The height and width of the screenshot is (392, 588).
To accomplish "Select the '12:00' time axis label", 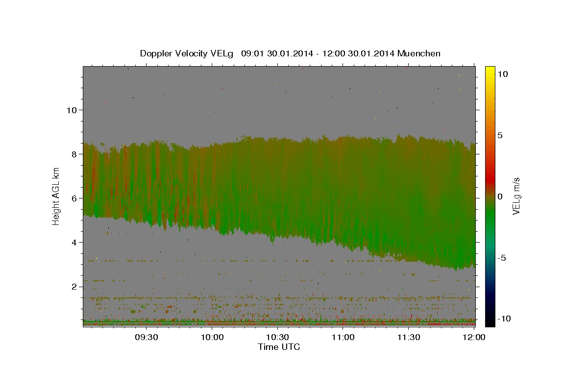I will pyautogui.click(x=474, y=337).
